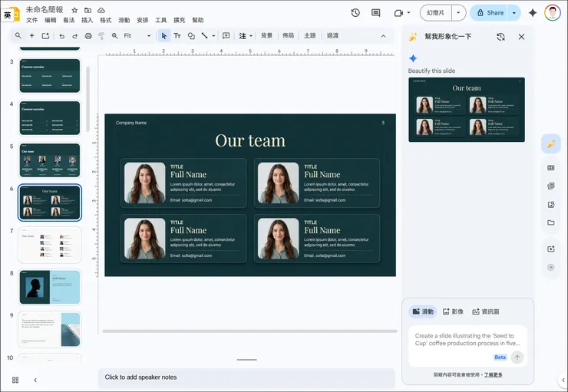568x392 pixels.
Task: Click the undo arrow in toolbar
Action: (x=61, y=36)
